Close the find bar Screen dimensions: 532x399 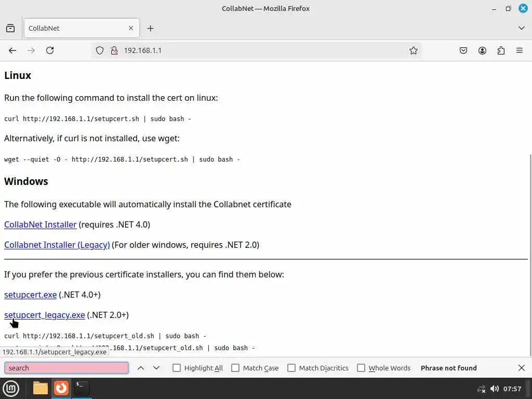(x=522, y=368)
